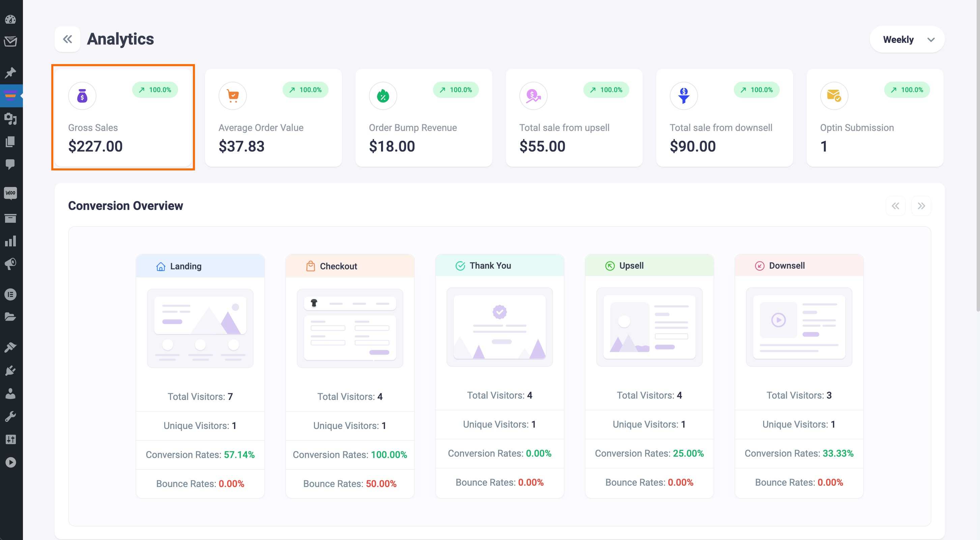Select the Downsell step header
Screen dimensions: 980x540
799,265
